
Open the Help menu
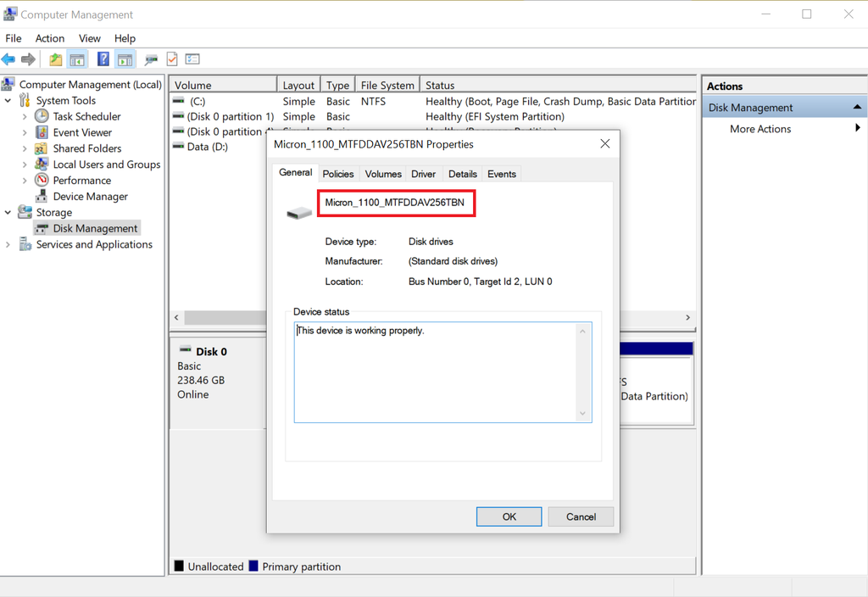[125, 38]
